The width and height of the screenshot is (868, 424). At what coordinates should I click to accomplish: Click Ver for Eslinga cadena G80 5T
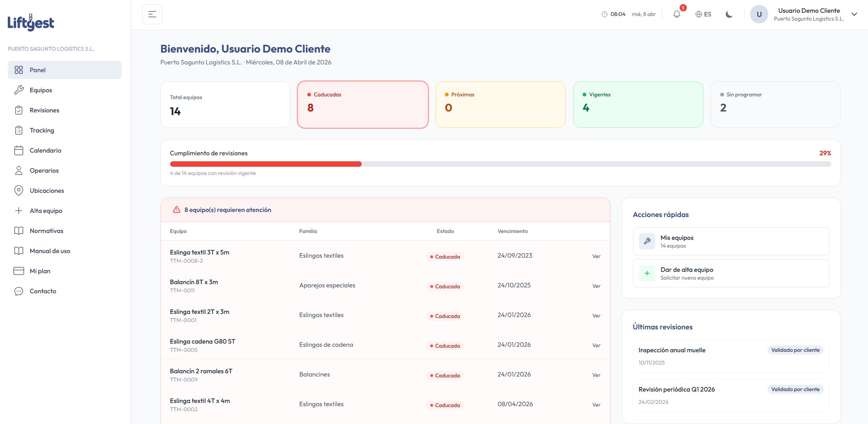point(596,345)
